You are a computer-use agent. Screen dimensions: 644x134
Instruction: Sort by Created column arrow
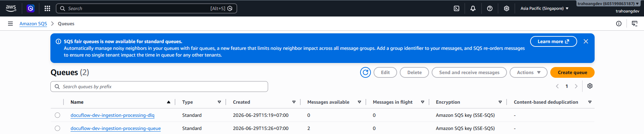coord(294,102)
